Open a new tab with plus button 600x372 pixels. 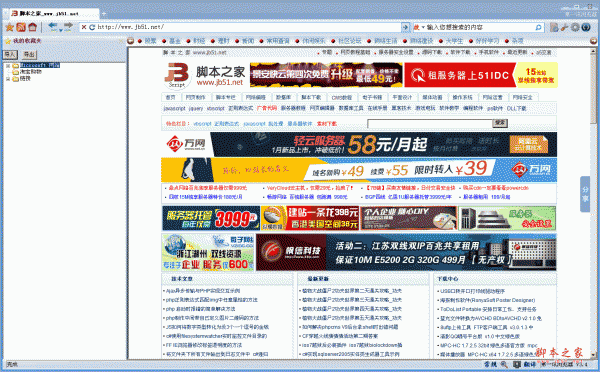click(x=104, y=14)
